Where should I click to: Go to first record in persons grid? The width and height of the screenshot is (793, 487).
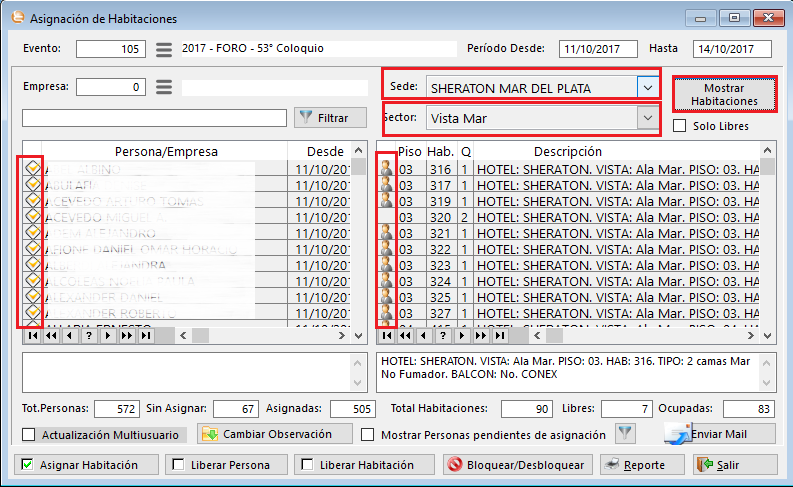pyautogui.click(x=31, y=336)
